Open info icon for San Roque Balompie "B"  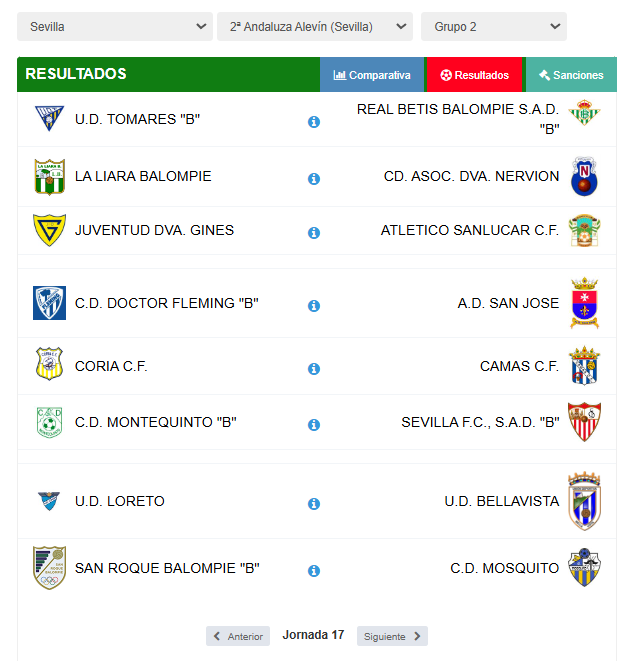tap(314, 571)
